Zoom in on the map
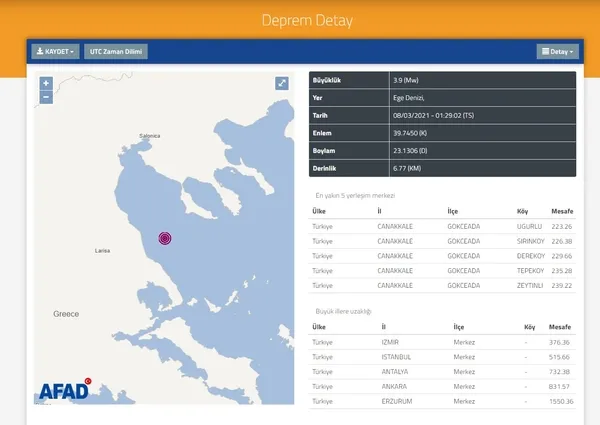 [x=46, y=83]
